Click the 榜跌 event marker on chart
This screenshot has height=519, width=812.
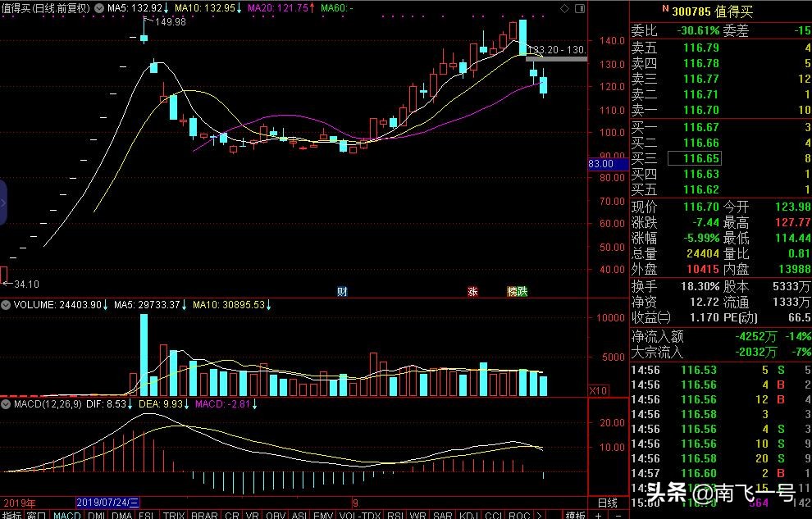tap(517, 291)
